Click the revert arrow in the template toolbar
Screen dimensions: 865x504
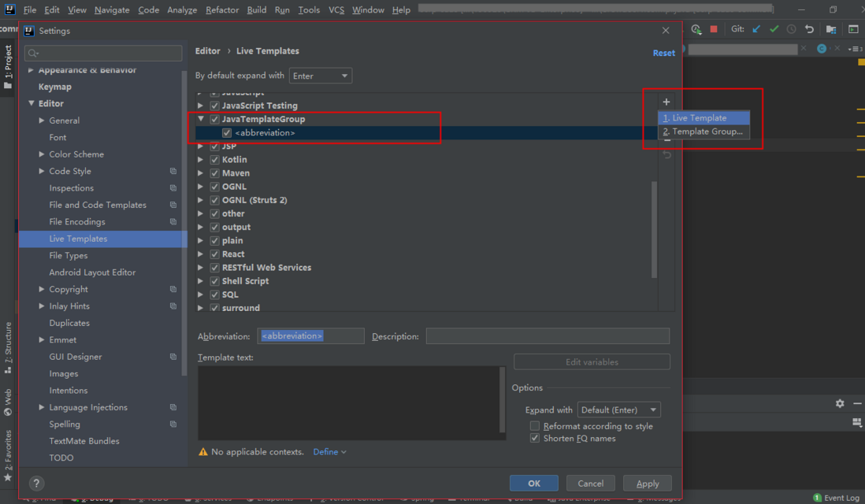pyautogui.click(x=667, y=155)
